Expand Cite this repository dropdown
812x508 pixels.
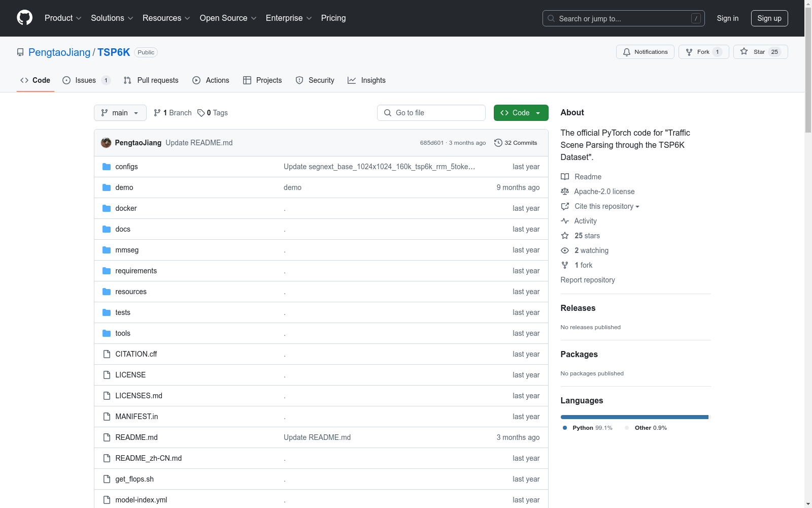[607, 206]
